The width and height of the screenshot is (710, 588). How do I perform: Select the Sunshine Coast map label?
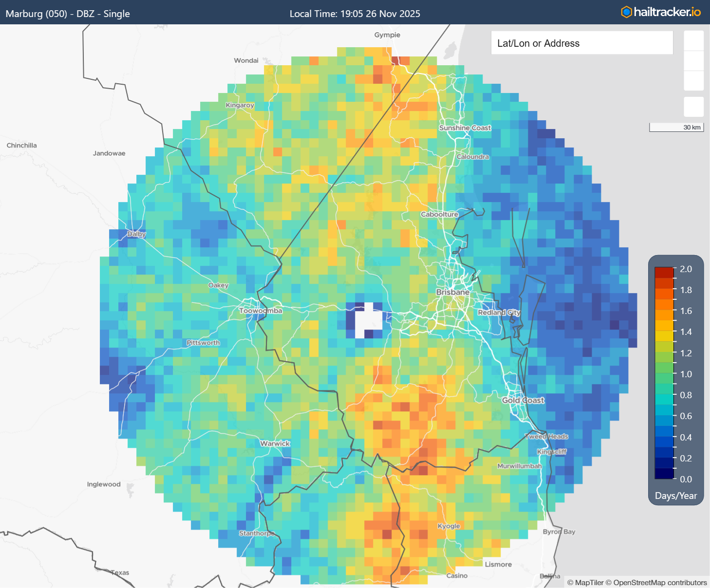(x=465, y=128)
